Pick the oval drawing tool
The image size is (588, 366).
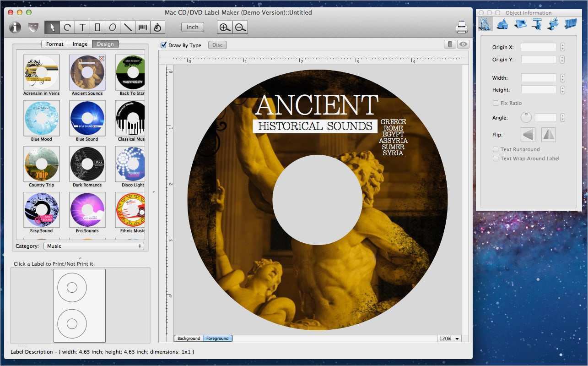(x=113, y=27)
